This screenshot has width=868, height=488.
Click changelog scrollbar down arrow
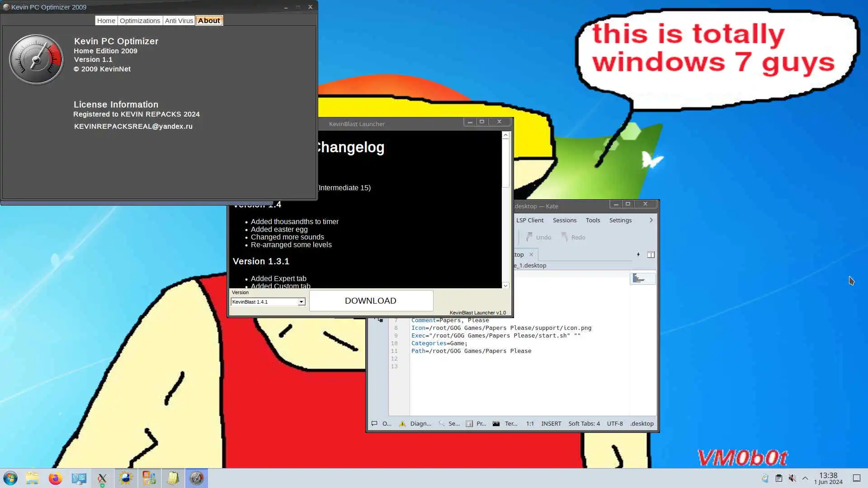pyautogui.click(x=505, y=286)
